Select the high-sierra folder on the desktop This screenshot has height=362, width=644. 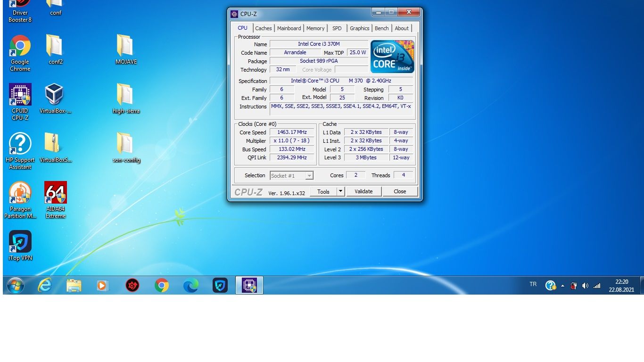point(126,99)
